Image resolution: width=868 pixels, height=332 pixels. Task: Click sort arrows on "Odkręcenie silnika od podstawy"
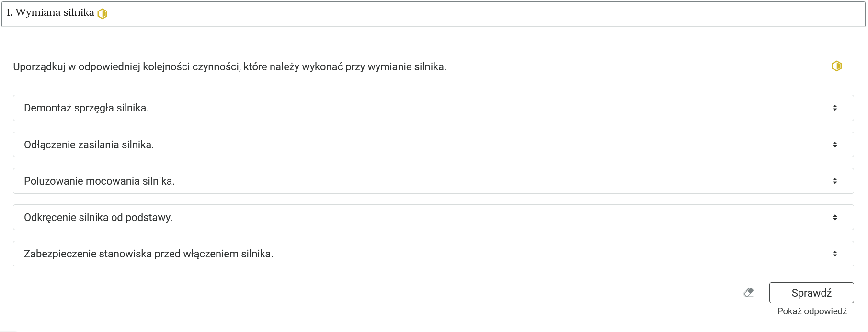(834, 217)
